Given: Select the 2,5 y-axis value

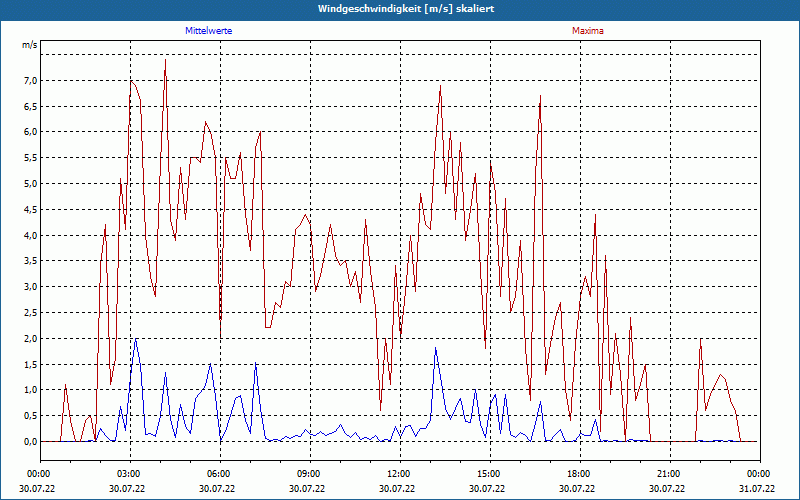Looking at the screenshot, I should (30, 312).
